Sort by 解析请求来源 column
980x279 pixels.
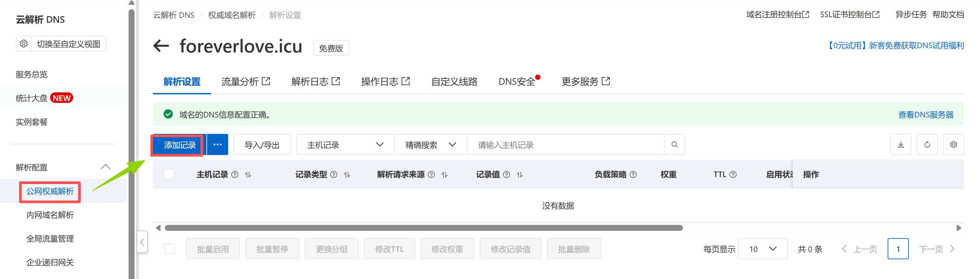click(444, 175)
